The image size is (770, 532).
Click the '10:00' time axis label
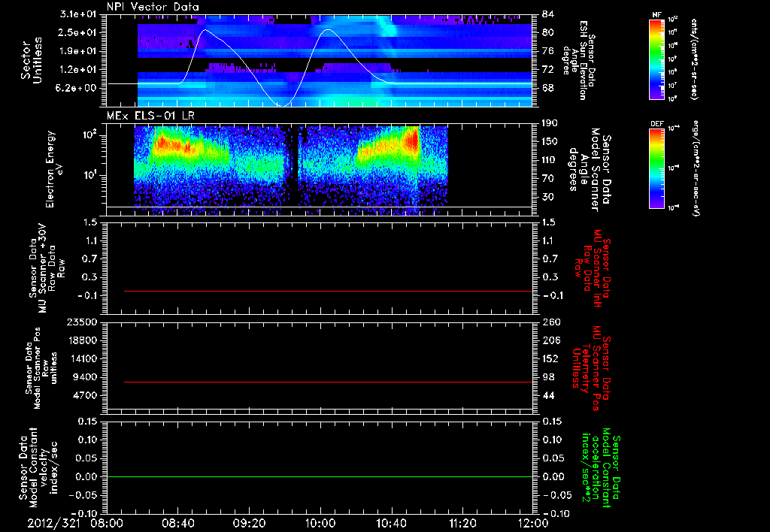pyautogui.click(x=320, y=523)
